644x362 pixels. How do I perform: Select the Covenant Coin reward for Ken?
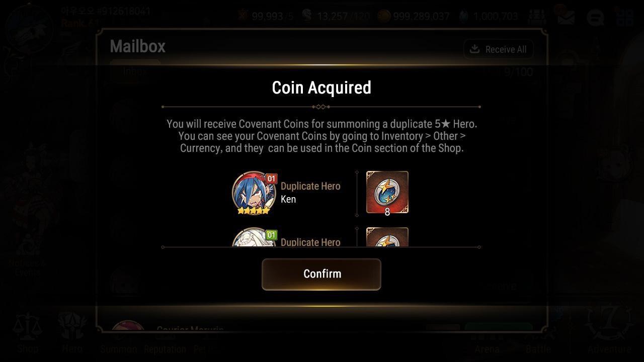[387, 194]
